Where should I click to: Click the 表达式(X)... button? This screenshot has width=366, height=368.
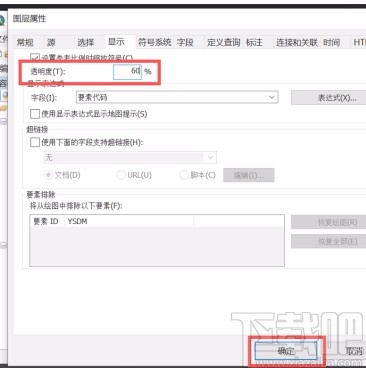328,98
